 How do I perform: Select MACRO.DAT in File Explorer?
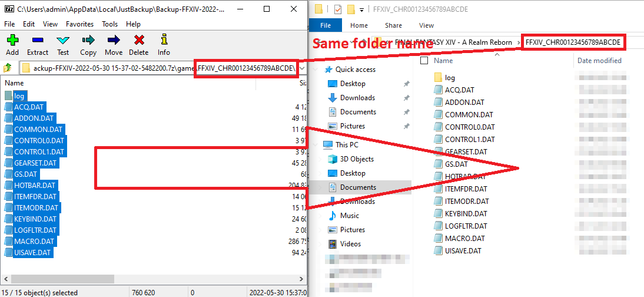460,238
